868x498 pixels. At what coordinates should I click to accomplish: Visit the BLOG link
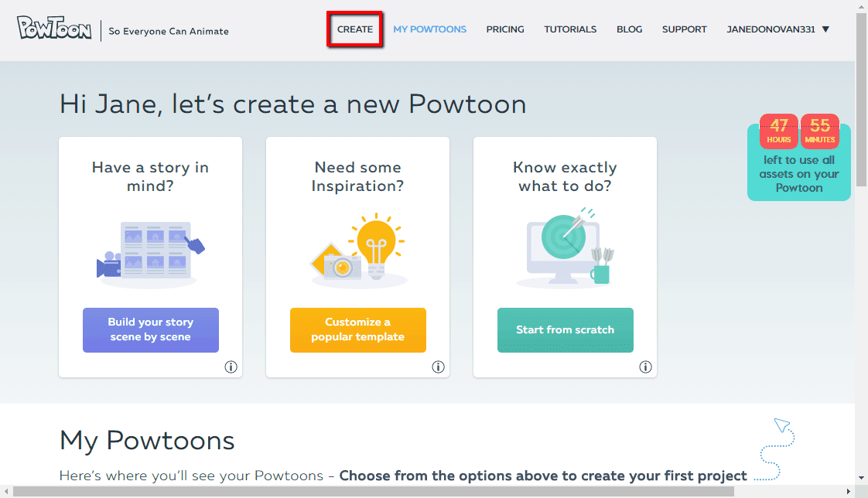(x=630, y=29)
